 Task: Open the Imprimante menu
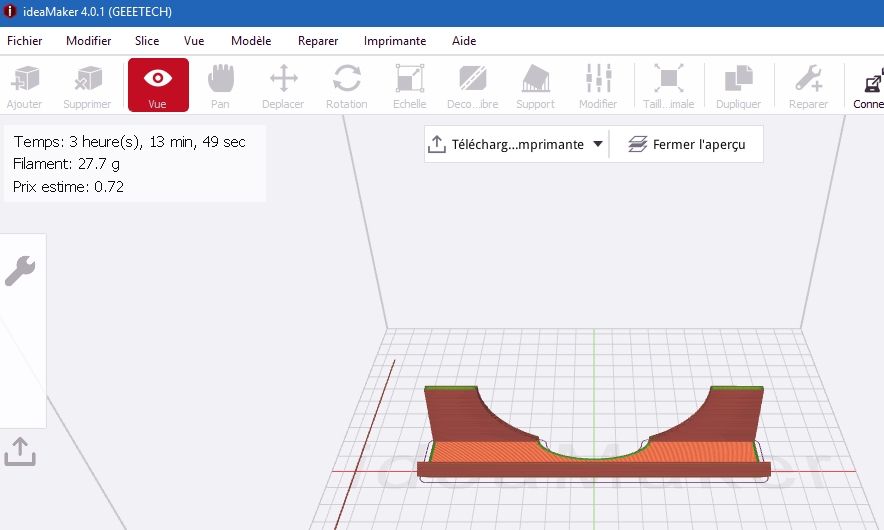click(395, 41)
